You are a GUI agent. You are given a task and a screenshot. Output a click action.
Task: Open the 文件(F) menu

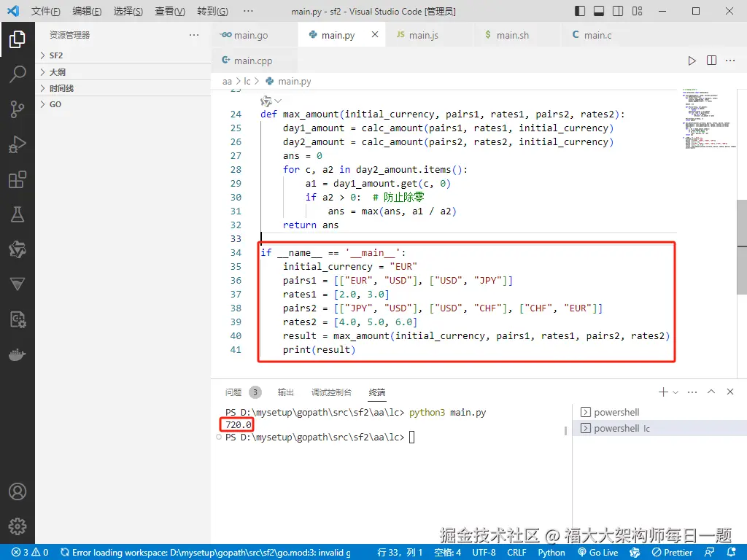[x=46, y=11]
